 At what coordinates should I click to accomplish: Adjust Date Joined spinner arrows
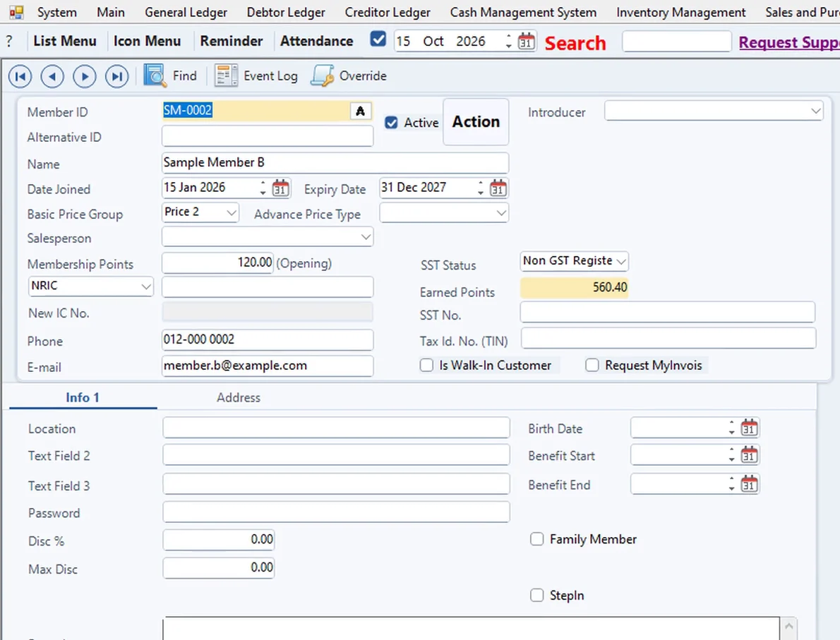click(263, 188)
